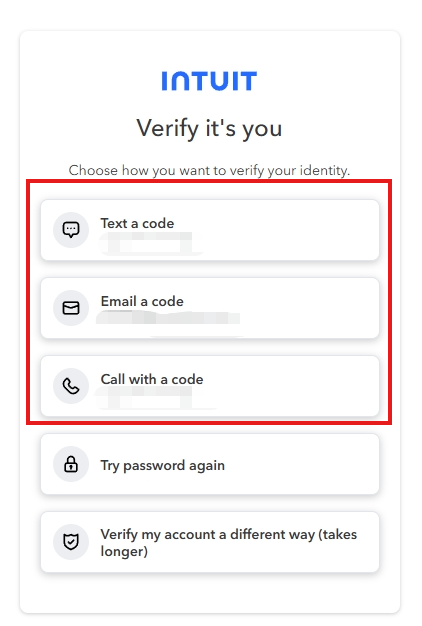Click the phone handset call icon
This screenshot has width=422, height=626.
point(71,386)
